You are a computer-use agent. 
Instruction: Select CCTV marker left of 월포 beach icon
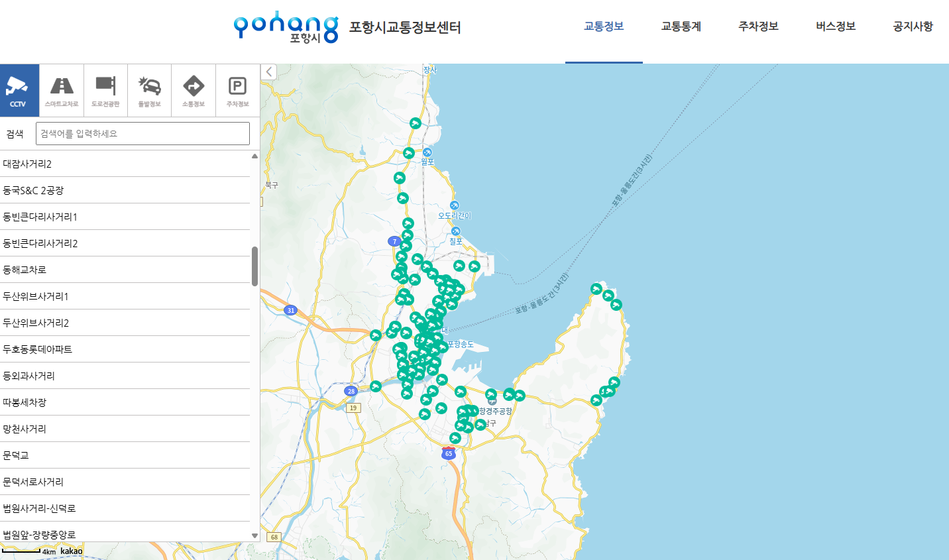(409, 153)
